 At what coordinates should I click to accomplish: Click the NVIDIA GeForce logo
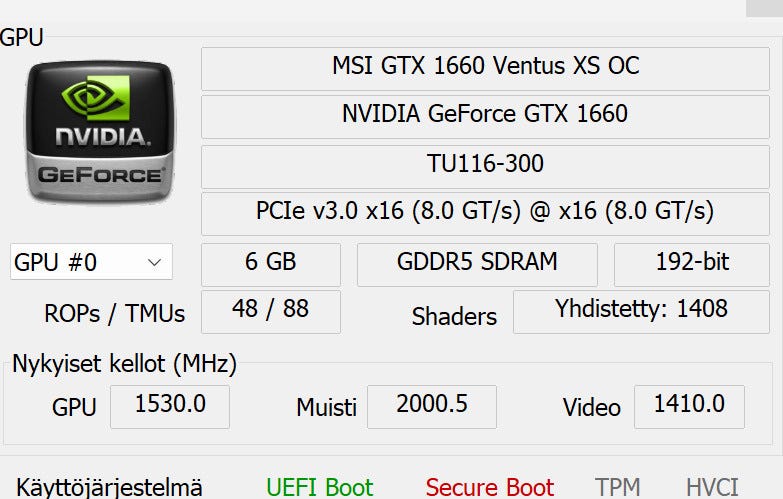[98, 130]
